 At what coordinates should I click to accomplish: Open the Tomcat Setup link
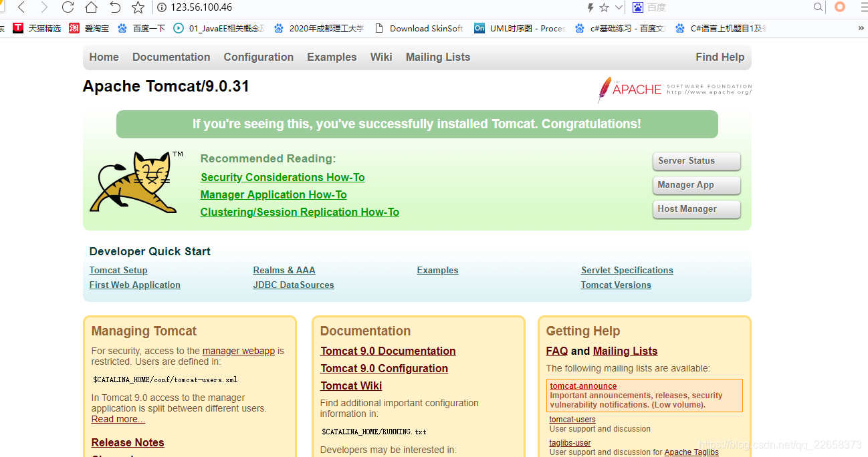pos(118,270)
